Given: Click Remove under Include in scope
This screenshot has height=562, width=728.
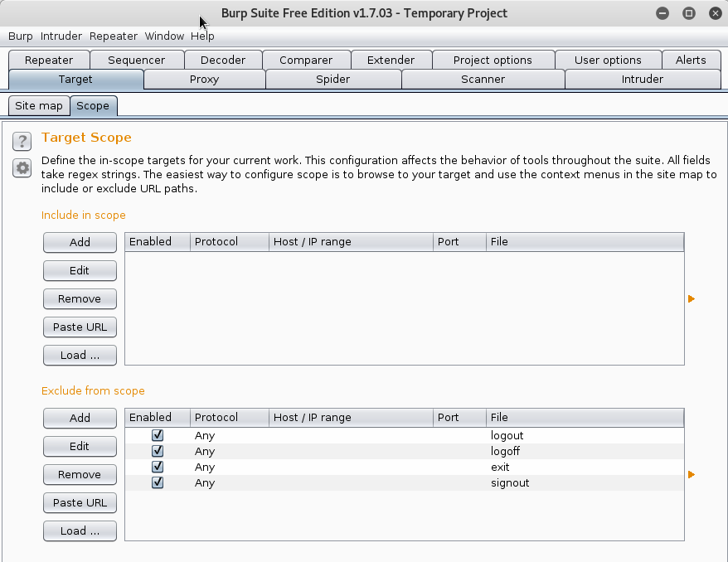Looking at the screenshot, I should (80, 299).
